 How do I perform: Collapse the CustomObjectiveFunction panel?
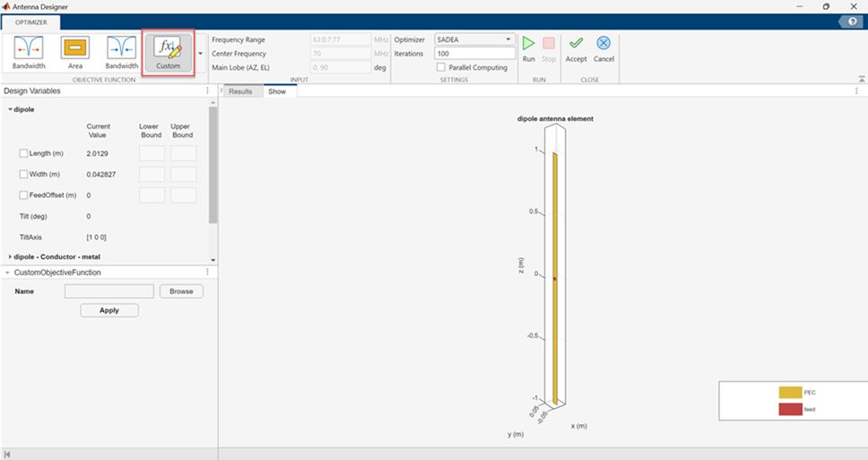[7, 273]
